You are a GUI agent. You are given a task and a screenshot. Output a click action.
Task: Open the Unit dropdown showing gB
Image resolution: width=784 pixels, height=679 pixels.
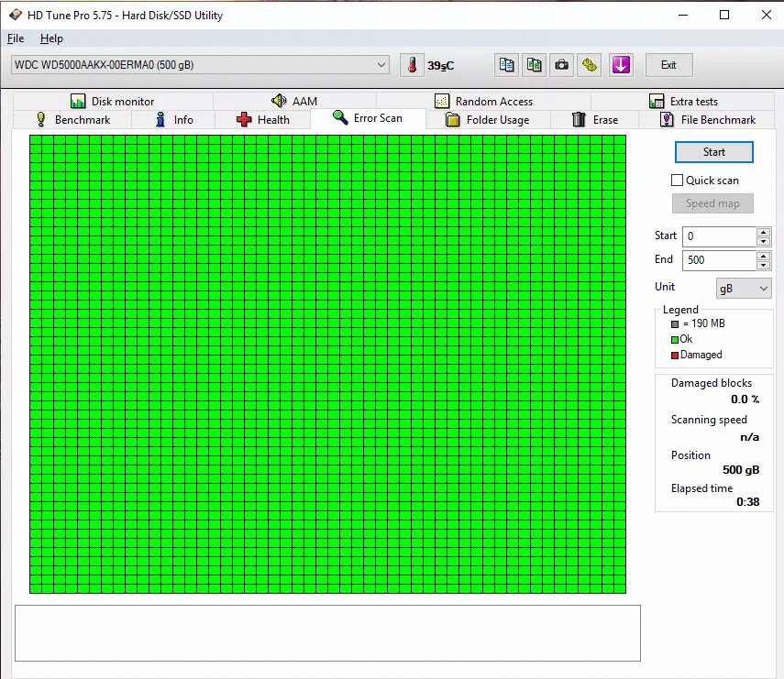(x=744, y=288)
